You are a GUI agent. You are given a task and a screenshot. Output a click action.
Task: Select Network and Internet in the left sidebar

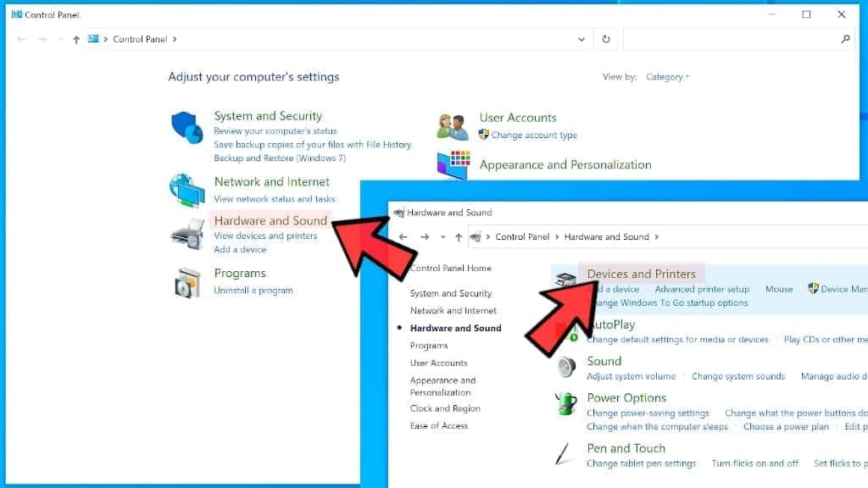coord(453,310)
